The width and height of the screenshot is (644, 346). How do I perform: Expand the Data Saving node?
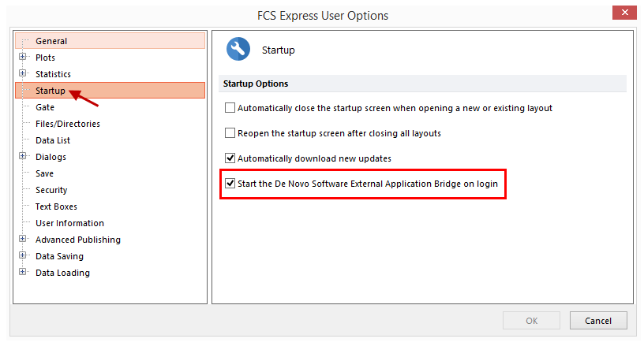pos(23,256)
